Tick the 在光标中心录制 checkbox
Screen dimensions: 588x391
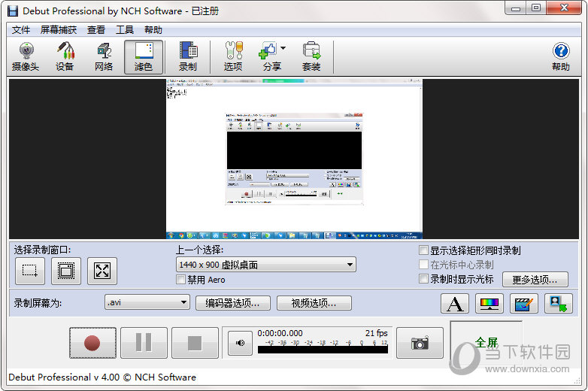click(x=423, y=265)
